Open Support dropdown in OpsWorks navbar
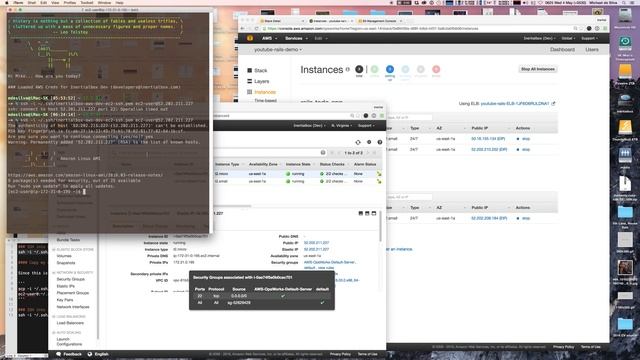 point(589,38)
